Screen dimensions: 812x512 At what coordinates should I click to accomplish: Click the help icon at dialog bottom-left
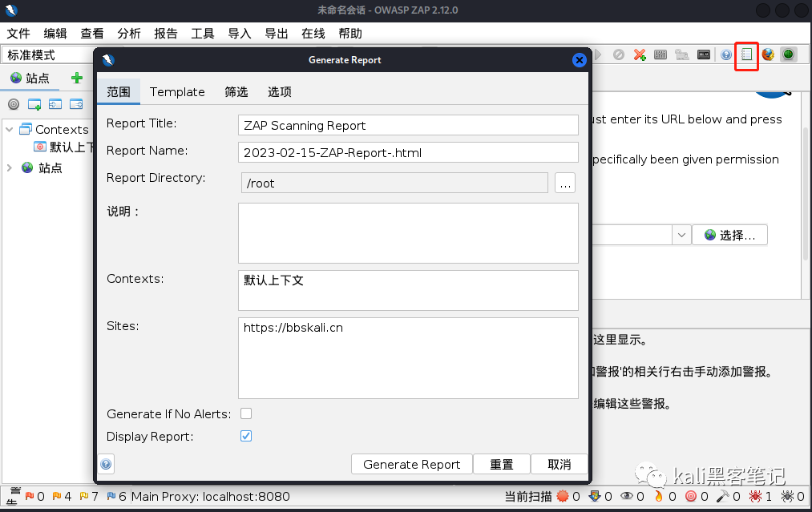click(x=106, y=464)
